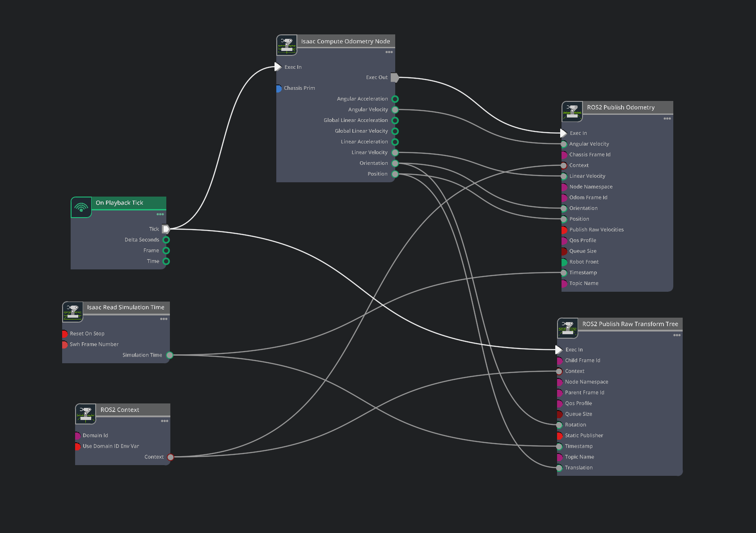Click the red Publish Raw Velocities port
This screenshot has width=756, height=533.
click(x=564, y=230)
